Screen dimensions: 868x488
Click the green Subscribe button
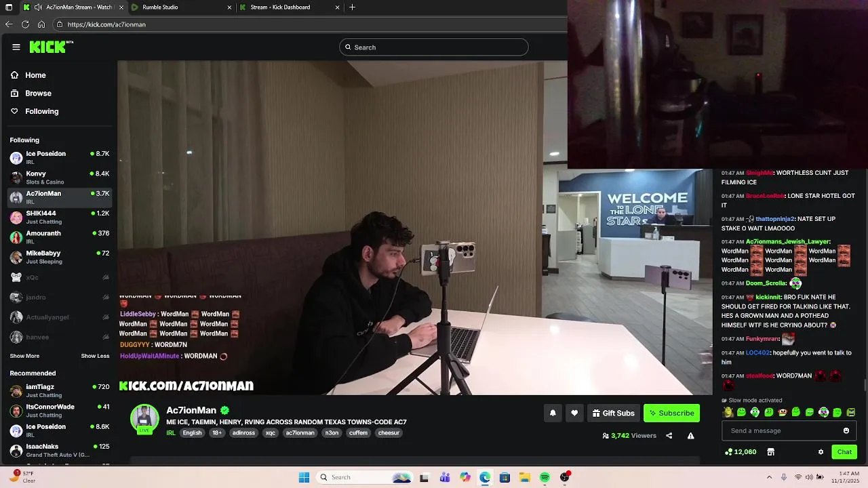point(671,413)
